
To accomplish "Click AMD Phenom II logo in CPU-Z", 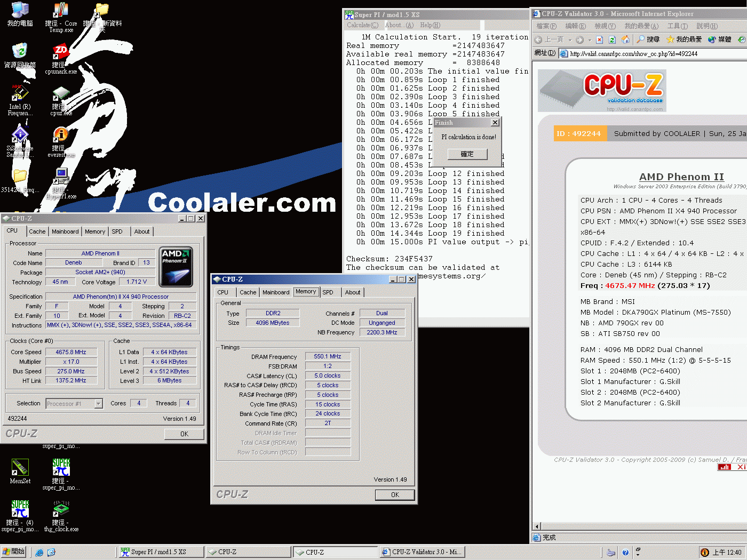I will (x=176, y=267).
